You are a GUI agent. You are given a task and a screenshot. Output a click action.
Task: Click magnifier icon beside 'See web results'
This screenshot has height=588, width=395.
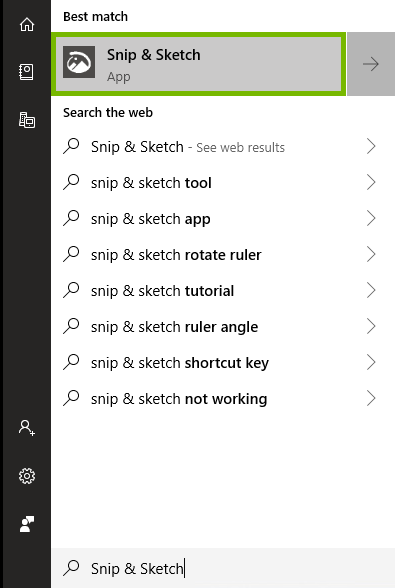click(x=71, y=146)
